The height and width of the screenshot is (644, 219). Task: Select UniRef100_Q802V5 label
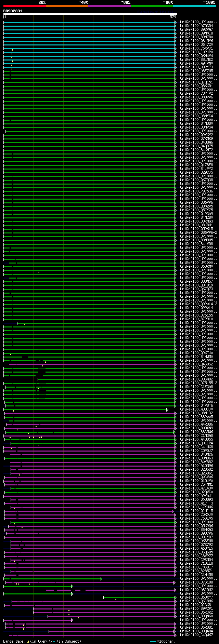point(196,206)
